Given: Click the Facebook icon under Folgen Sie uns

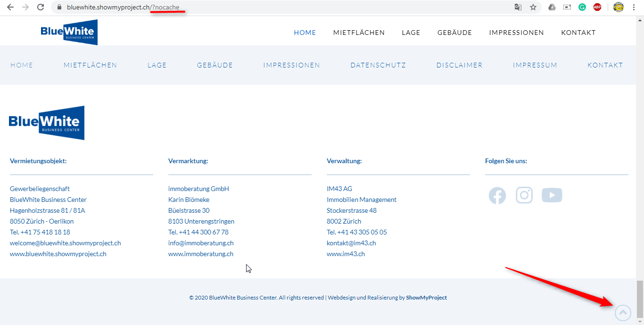Looking at the screenshot, I should pos(497,195).
